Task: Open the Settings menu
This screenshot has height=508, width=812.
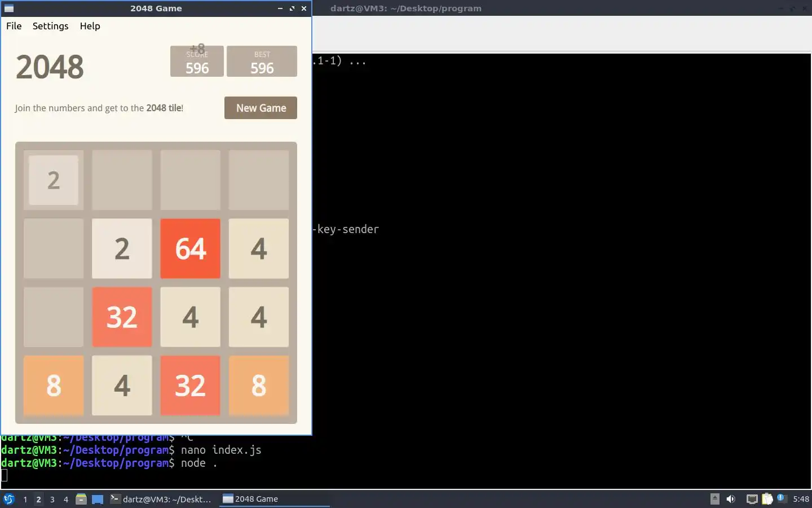Action: pos(50,26)
